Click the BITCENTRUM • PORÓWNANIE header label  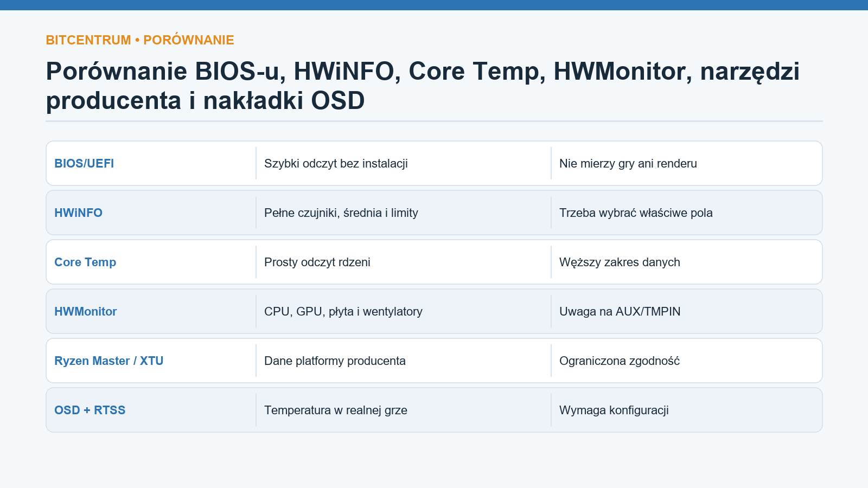coord(140,40)
